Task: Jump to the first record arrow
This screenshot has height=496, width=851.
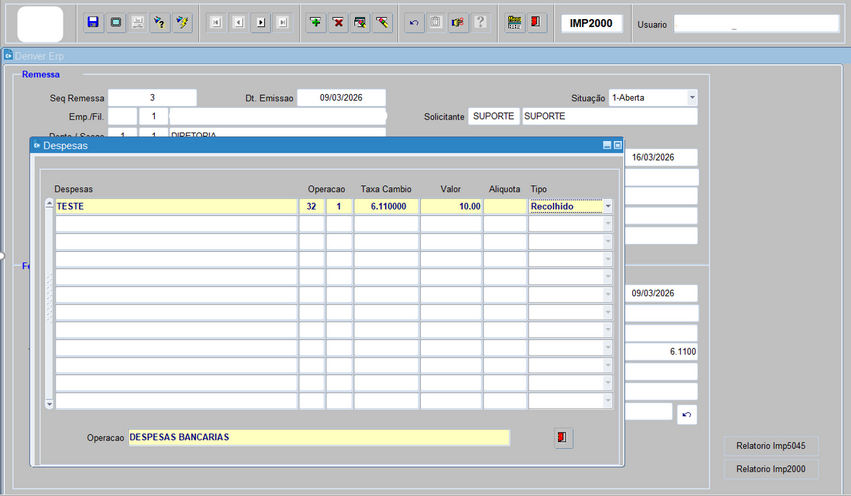Action: [x=216, y=23]
